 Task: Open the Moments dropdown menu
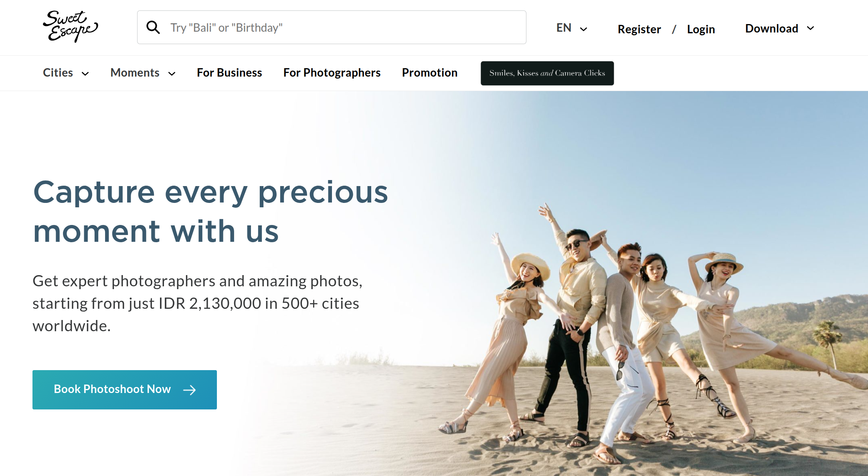[x=143, y=73]
